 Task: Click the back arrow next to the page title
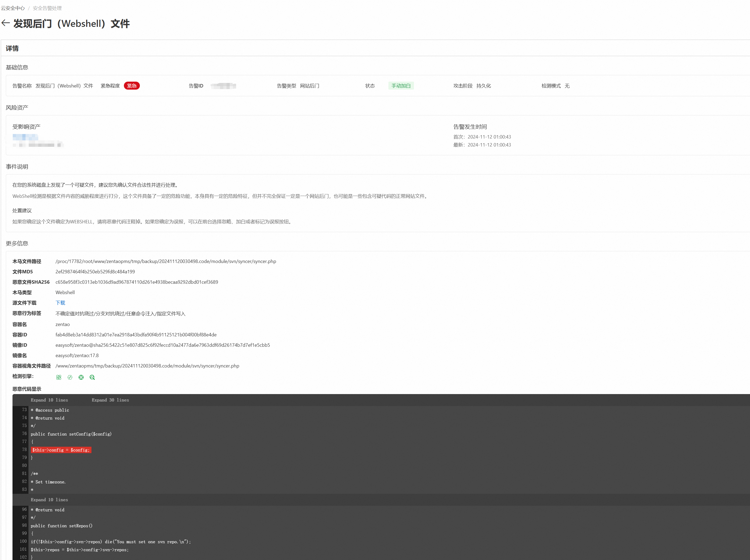(x=5, y=23)
